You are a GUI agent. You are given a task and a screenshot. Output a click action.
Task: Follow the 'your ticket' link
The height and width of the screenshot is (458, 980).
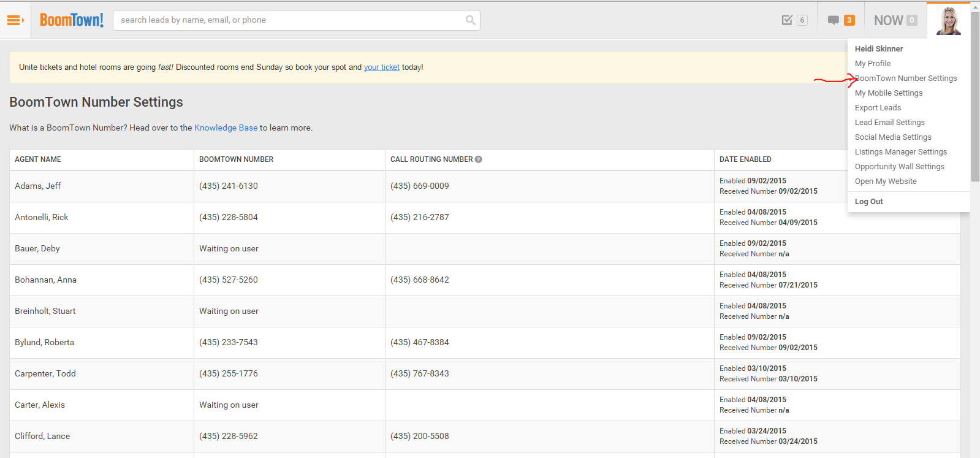[382, 67]
